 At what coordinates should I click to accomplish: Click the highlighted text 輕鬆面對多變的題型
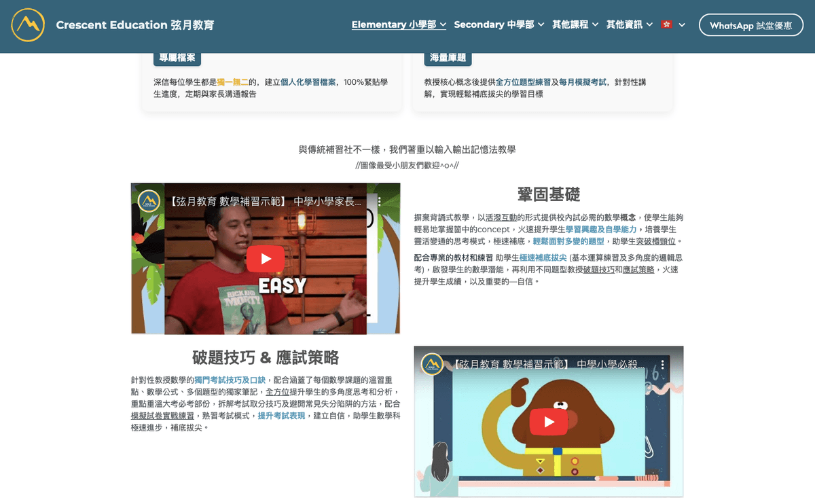coord(568,241)
